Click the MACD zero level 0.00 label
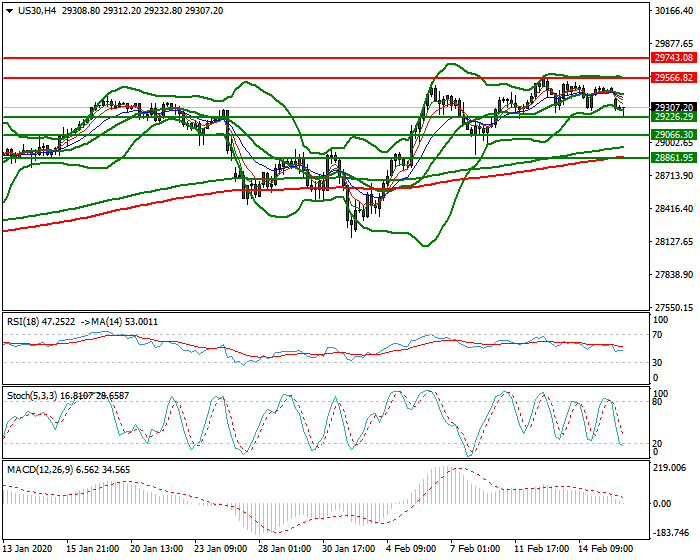Viewport: 700px width, 560px height. pyautogui.click(x=662, y=504)
